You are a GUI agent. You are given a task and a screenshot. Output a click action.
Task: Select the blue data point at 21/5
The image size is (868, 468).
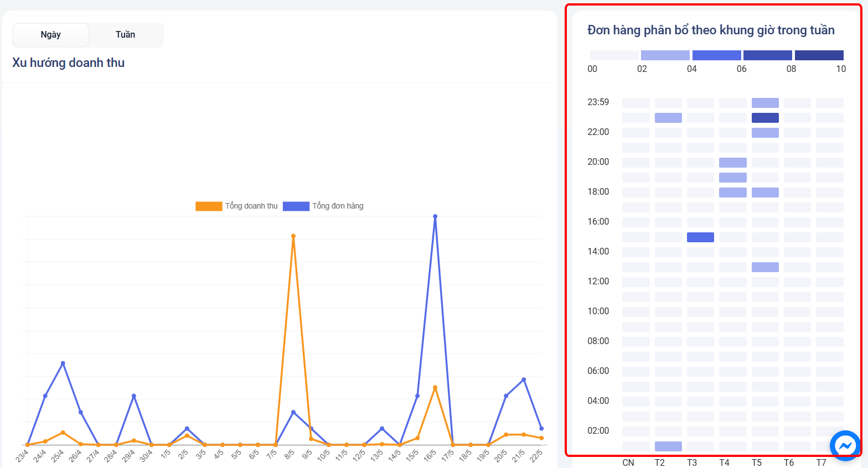pos(524,379)
